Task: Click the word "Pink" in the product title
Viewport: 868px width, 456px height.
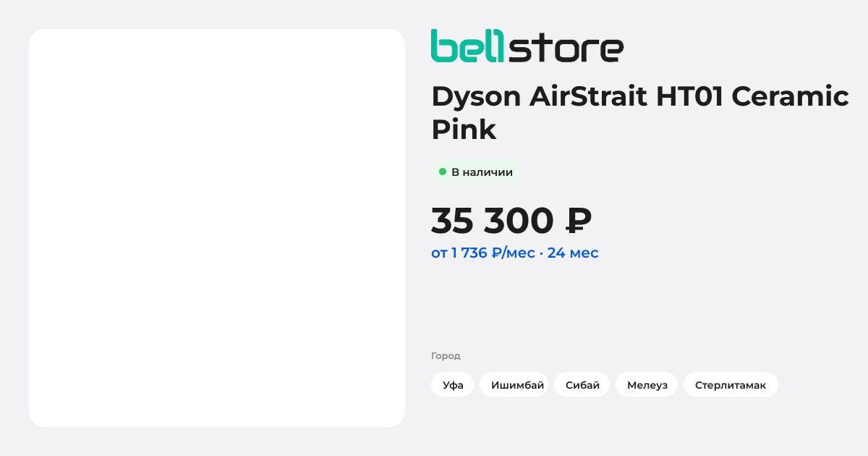Action: (x=464, y=130)
